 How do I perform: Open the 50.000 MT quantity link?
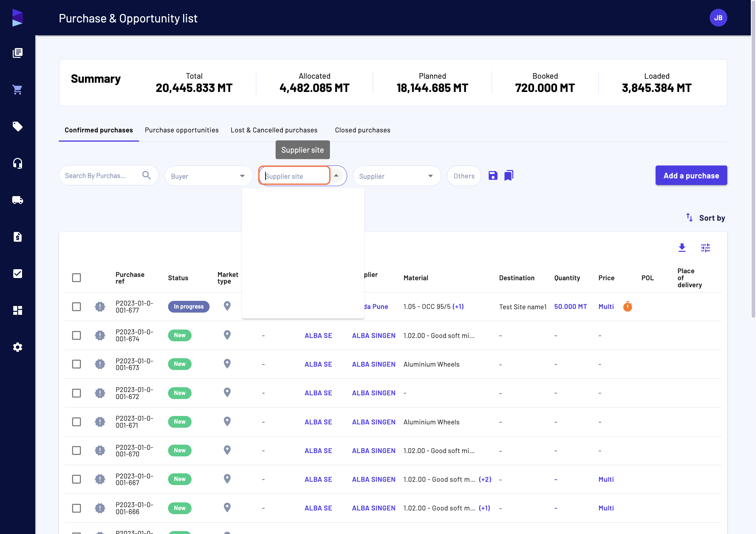click(570, 306)
